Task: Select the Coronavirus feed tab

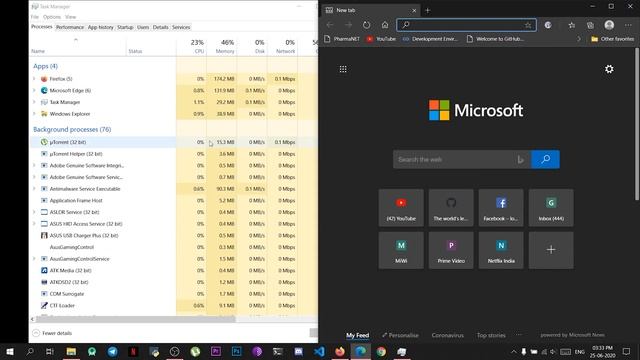Action: click(x=447, y=335)
